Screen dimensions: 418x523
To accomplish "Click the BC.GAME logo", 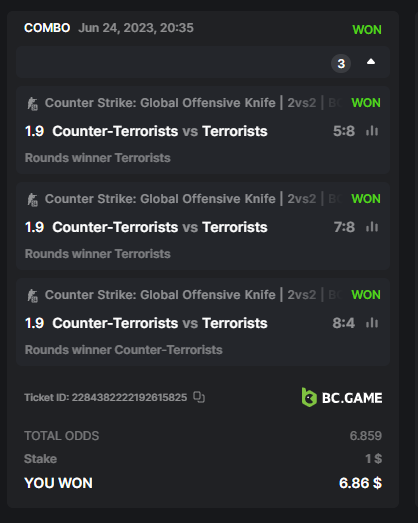I will point(342,397).
